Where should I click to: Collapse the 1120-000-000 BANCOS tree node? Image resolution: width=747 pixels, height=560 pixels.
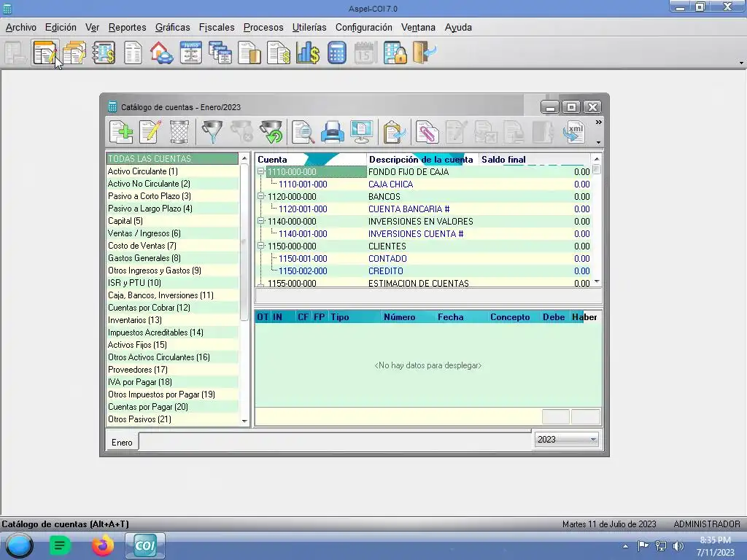point(260,196)
